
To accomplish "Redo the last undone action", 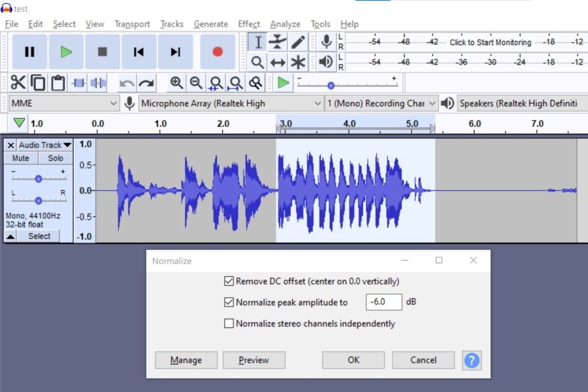I will pos(146,83).
